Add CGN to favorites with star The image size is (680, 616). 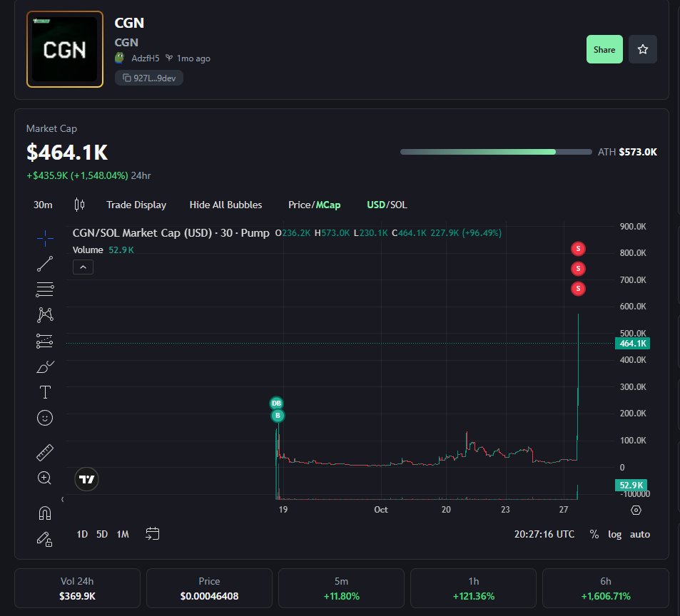tap(643, 49)
